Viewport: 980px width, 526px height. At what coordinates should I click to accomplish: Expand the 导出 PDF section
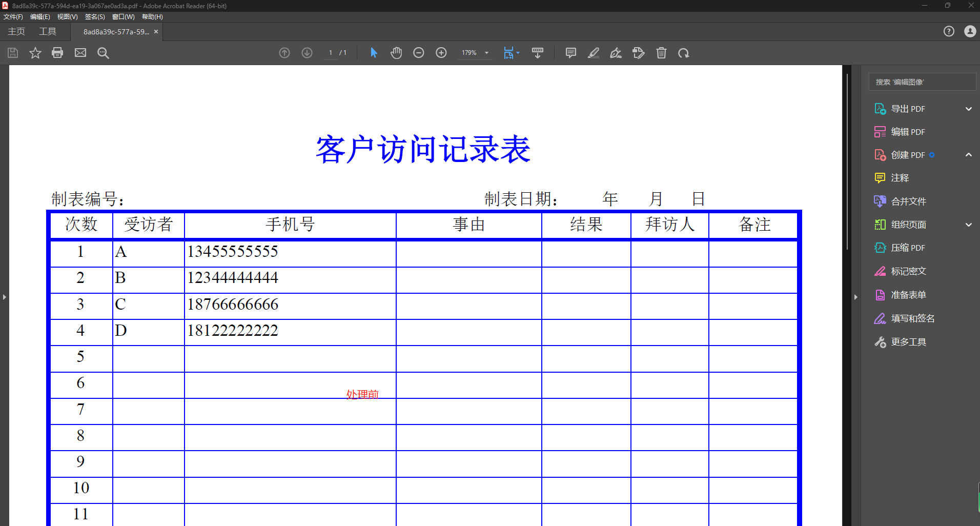click(x=968, y=108)
